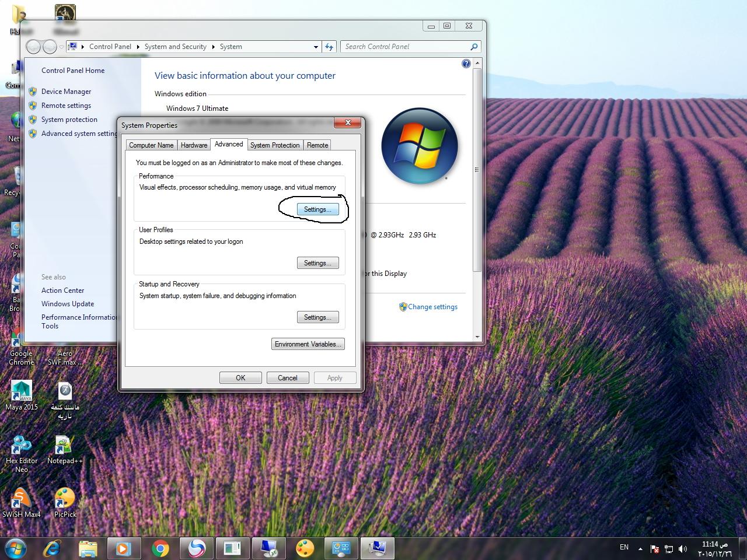This screenshot has height=560, width=747.
Task: Switch to the Control Panel taskbar window
Action: pos(341,548)
